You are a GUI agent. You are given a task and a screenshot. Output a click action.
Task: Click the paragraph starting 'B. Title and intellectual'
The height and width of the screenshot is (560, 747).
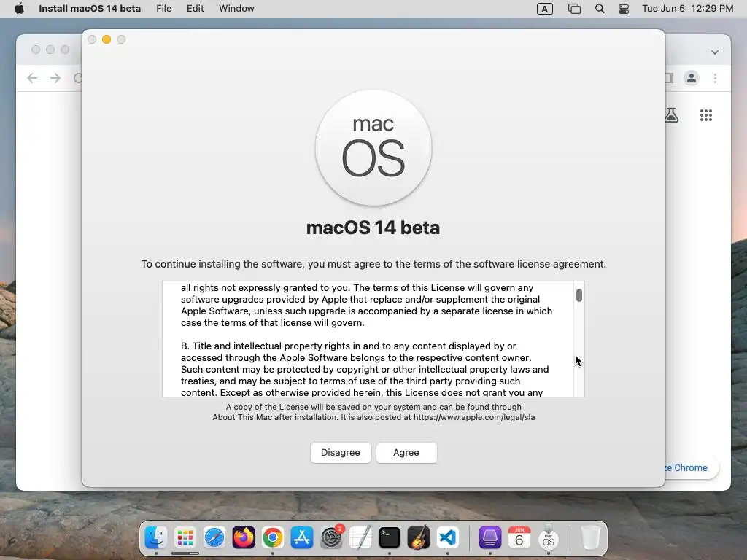365,370
